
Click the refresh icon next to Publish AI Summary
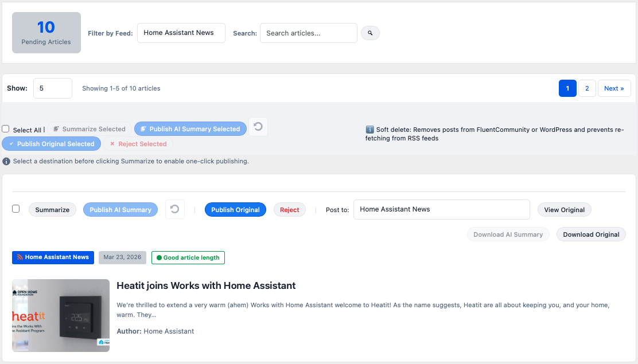[175, 209]
